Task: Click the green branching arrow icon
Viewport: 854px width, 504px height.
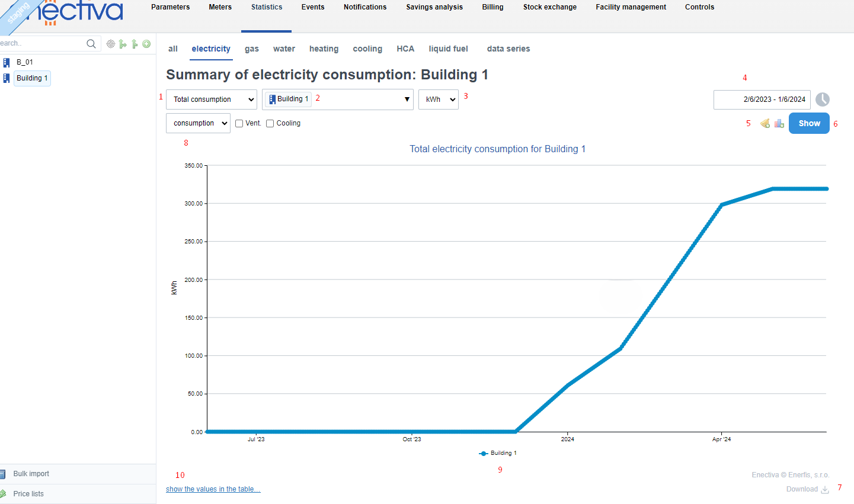Action: click(x=123, y=44)
